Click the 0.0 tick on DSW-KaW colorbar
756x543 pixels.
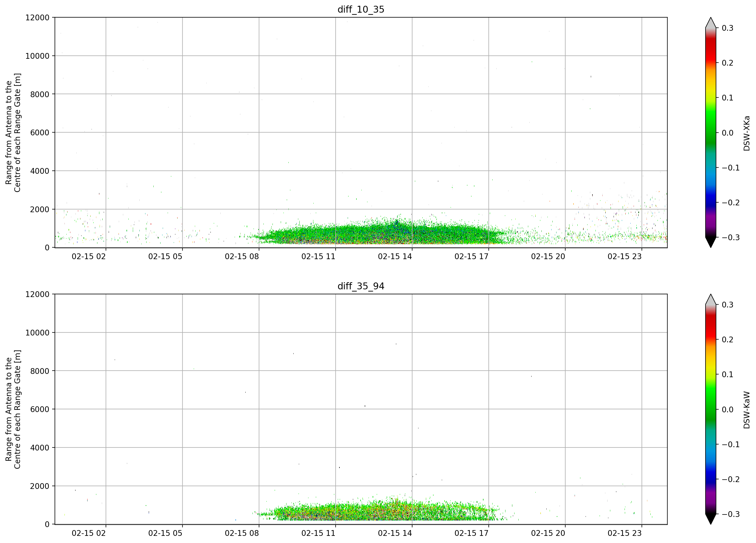coord(728,410)
